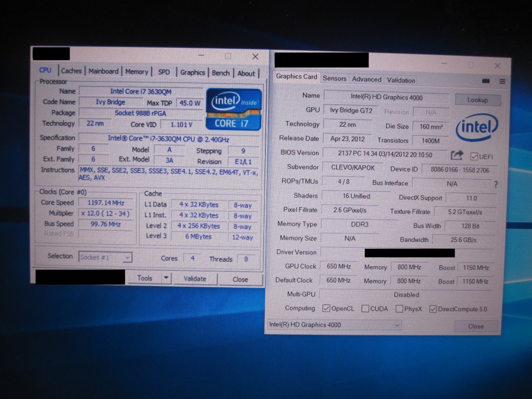
Task: Click the Tools button in CPU-Z
Action: point(144,278)
